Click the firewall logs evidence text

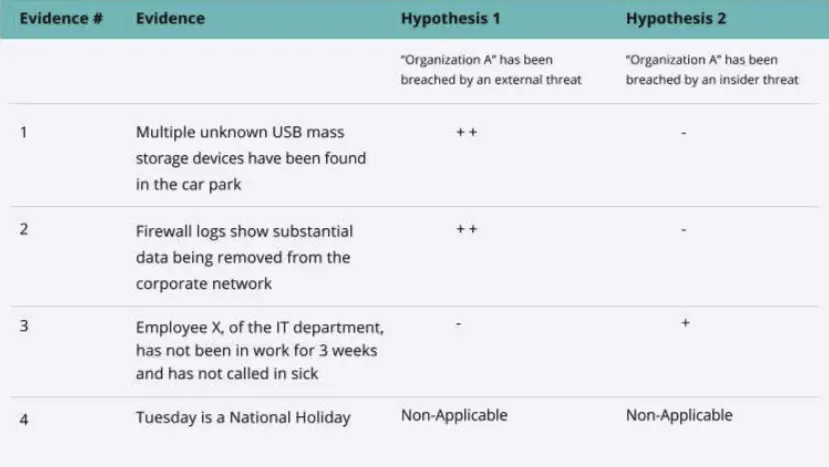point(244,258)
